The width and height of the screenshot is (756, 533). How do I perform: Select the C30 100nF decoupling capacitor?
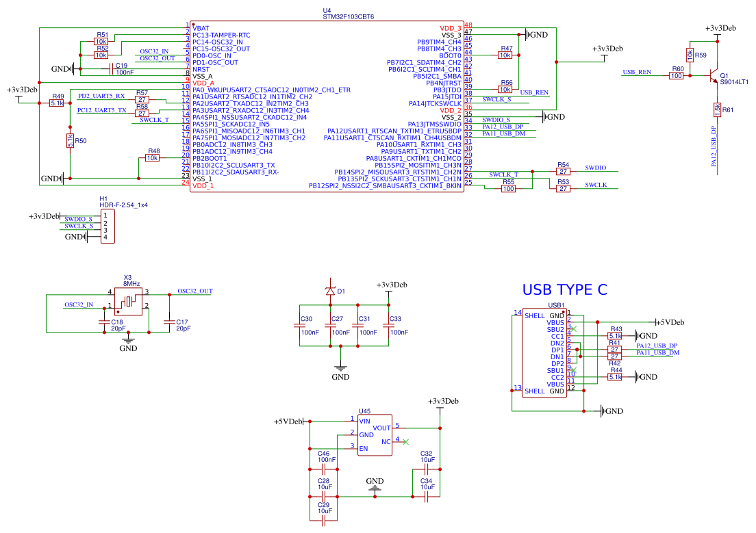(301, 326)
